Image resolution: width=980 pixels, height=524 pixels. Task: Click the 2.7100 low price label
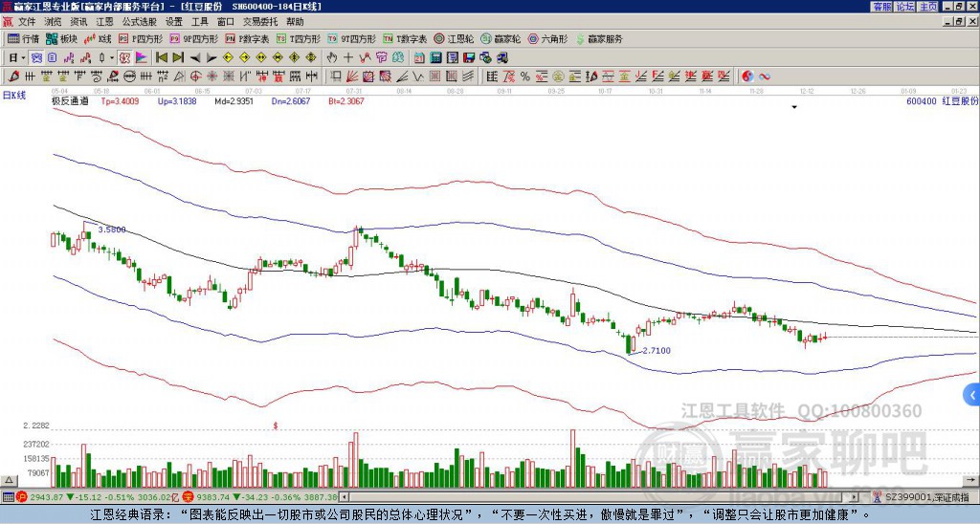(x=657, y=351)
